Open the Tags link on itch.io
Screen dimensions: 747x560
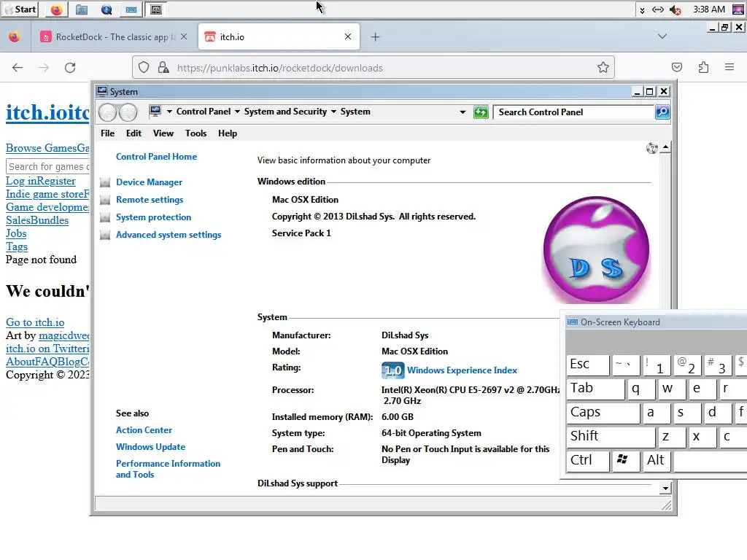(x=17, y=246)
